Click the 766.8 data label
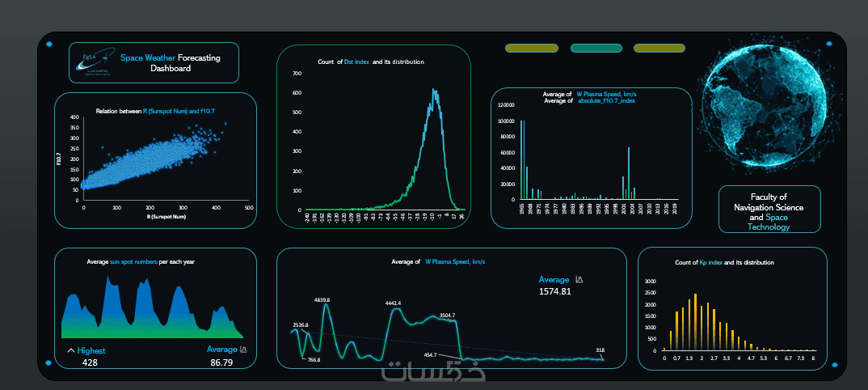Image resolution: width=868 pixels, height=390 pixels. [x=314, y=359]
